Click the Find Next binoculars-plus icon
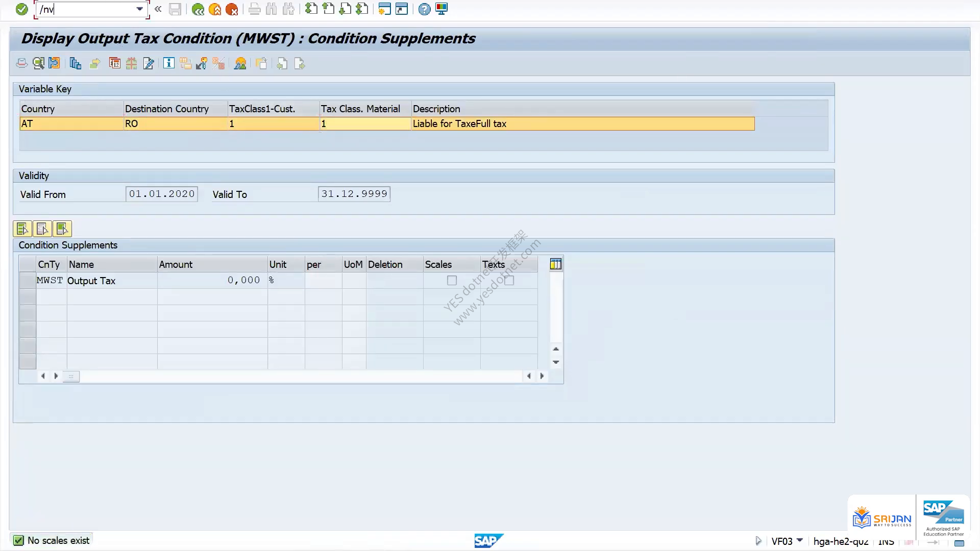The width and height of the screenshot is (980, 551). coord(288,9)
